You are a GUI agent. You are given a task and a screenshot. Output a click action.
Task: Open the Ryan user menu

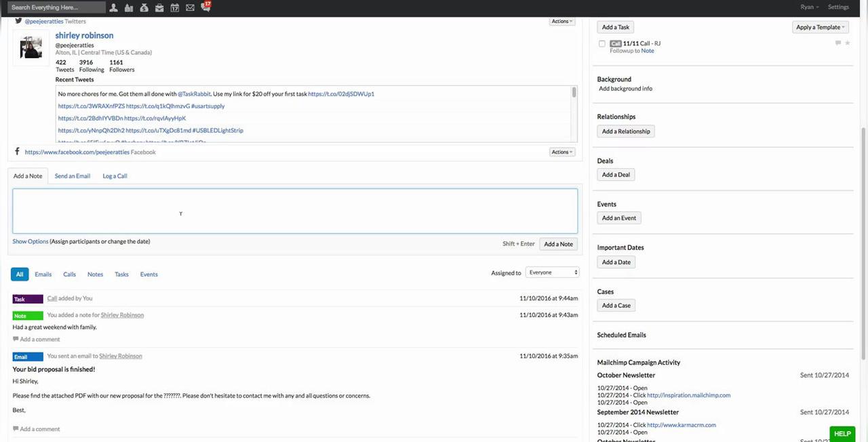tap(809, 7)
